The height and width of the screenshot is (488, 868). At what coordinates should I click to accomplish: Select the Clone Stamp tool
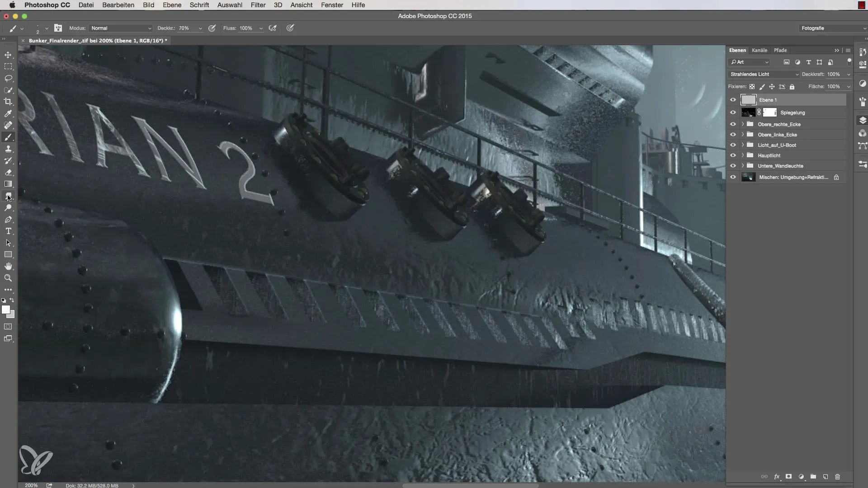pos(8,149)
